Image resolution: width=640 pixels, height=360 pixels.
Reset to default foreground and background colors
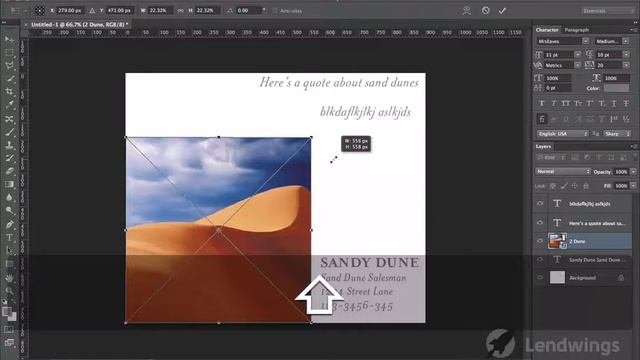[4, 302]
